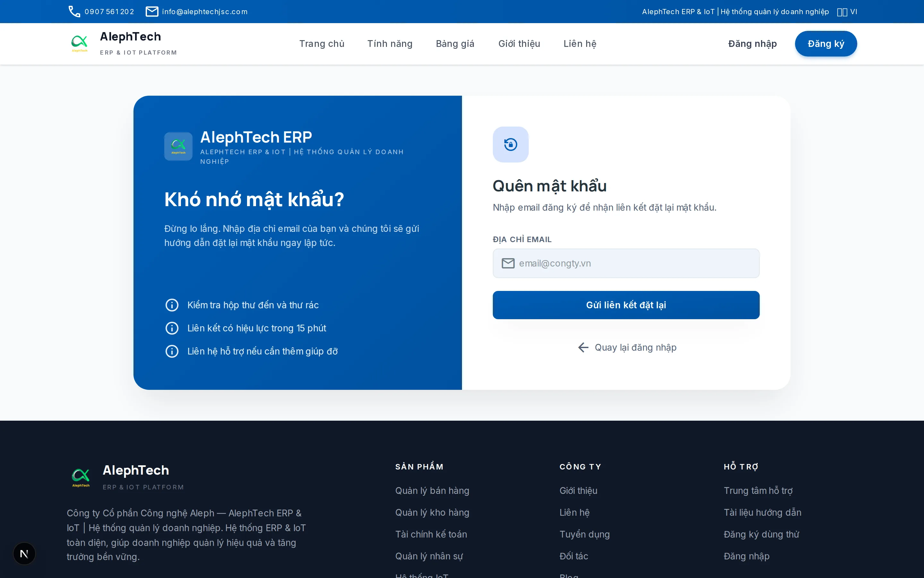Open 'Quản lý nhân sự' footer link

pos(429,556)
